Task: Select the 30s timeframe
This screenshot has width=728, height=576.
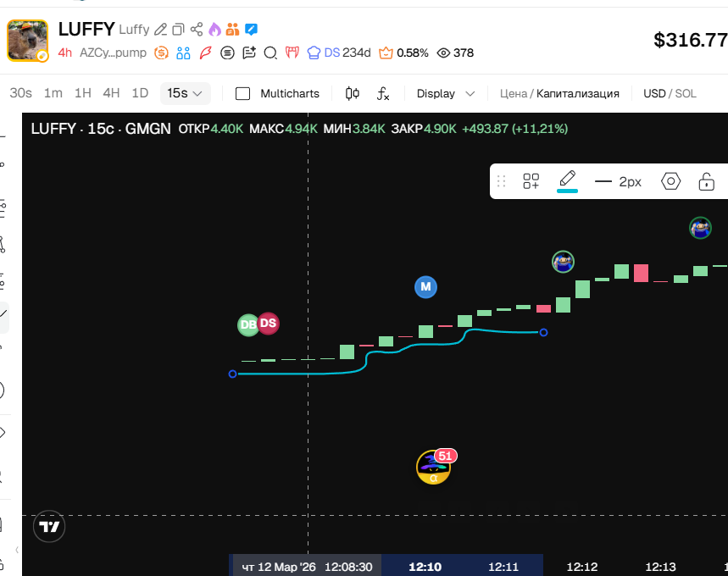Action: click(21, 93)
